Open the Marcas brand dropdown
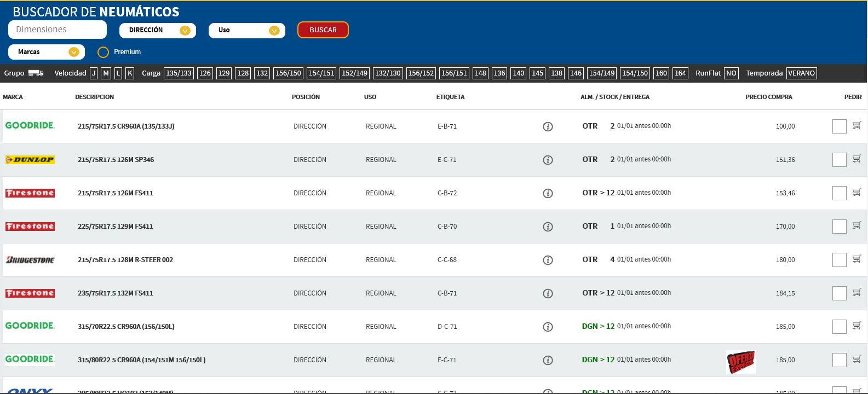Image resolution: width=868 pixels, height=394 pixels. point(47,52)
